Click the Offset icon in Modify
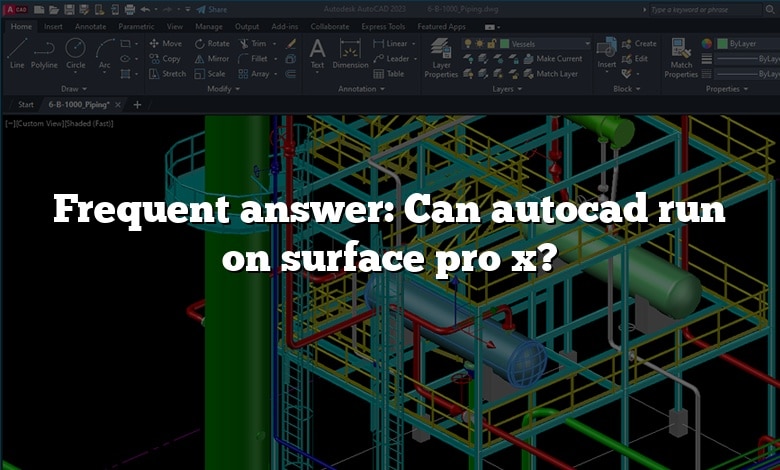 pyautogui.click(x=291, y=74)
